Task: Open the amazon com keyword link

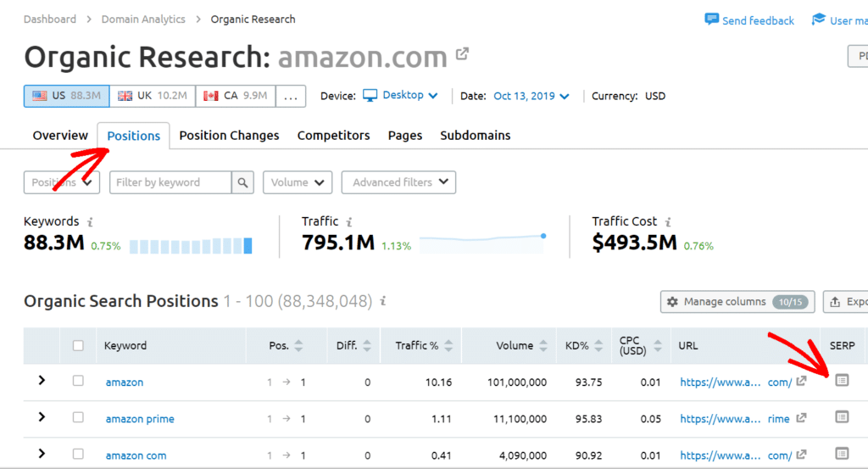Action: (x=136, y=455)
